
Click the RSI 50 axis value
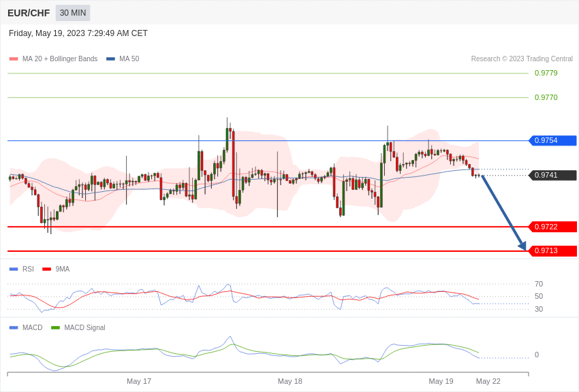tap(539, 296)
